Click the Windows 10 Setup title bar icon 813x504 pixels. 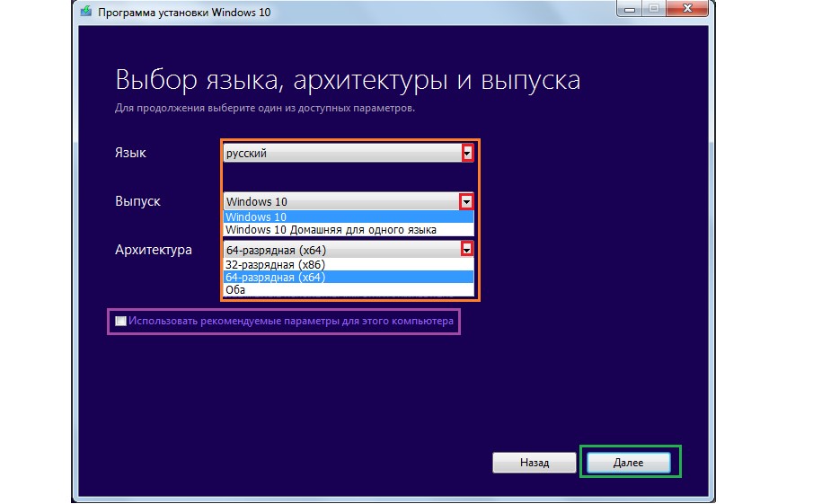(86, 11)
